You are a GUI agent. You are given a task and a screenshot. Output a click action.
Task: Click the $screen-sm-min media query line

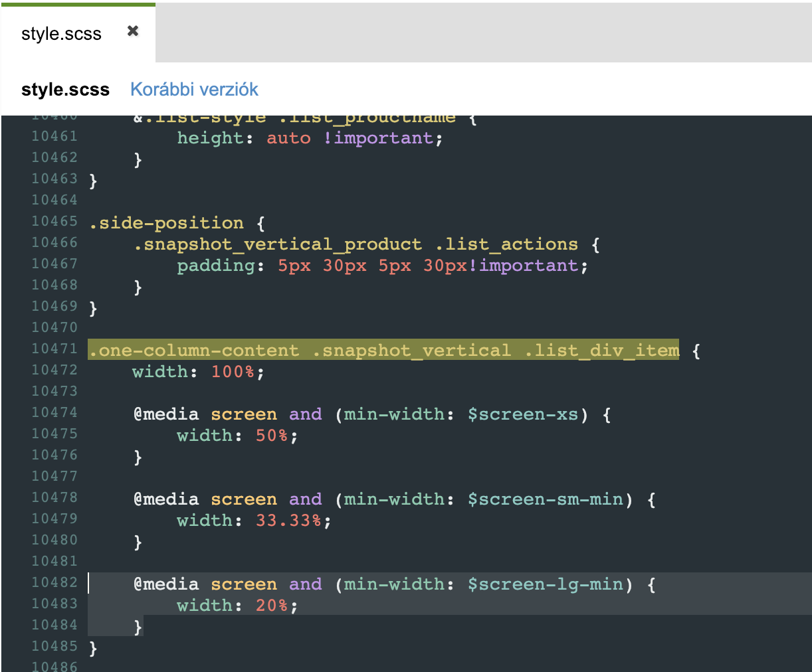click(395, 499)
